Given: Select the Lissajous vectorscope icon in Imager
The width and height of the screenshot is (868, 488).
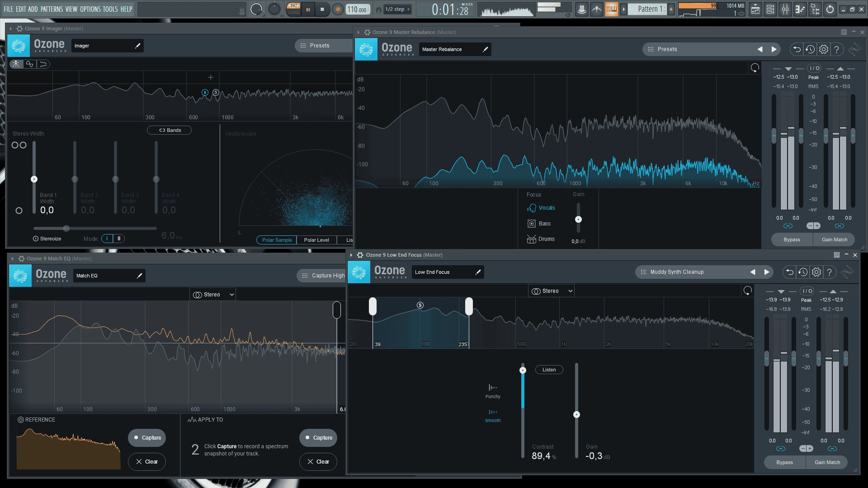Looking at the screenshot, I should tap(30, 64).
